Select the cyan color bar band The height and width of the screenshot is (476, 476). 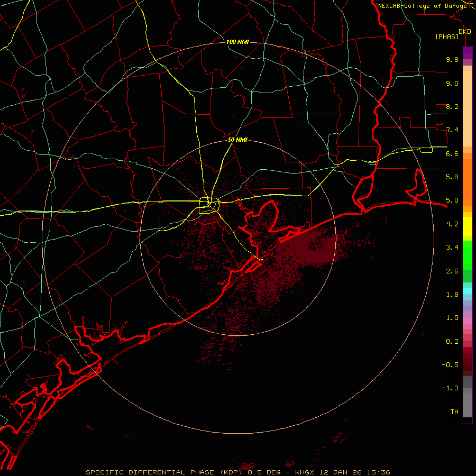pos(467,291)
